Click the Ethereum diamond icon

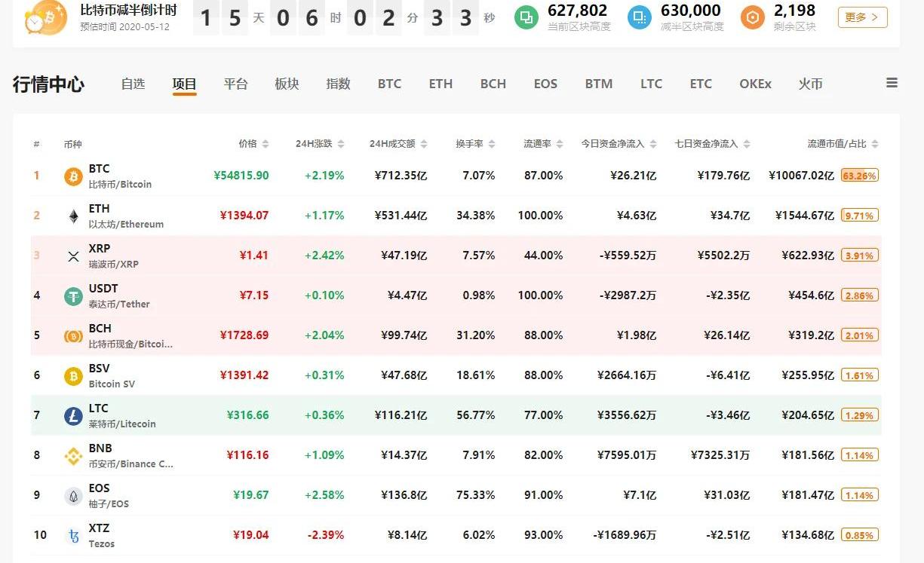pos(73,216)
